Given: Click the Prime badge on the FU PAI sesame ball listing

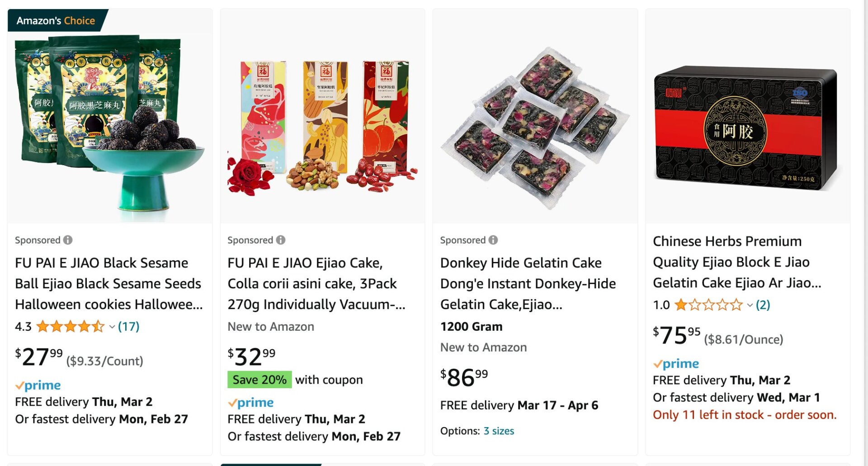Looking at the screenshot, I should click(38, 385).
